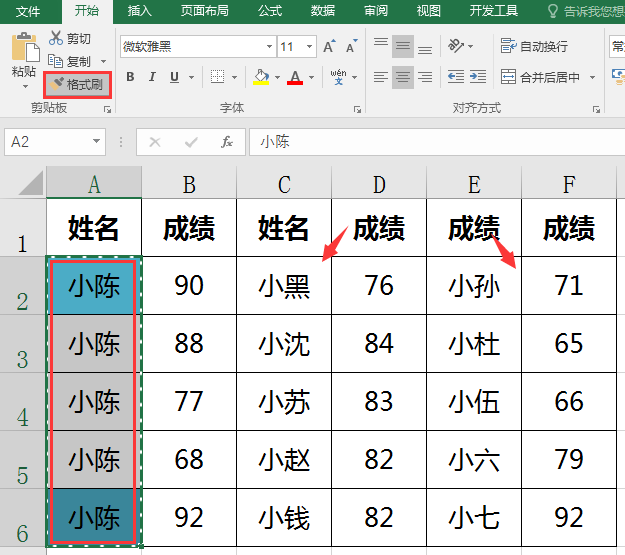Click the Paste (粘贴) clipboard icon
Viewport: 625px width, 555px height.
click(25, 48)
